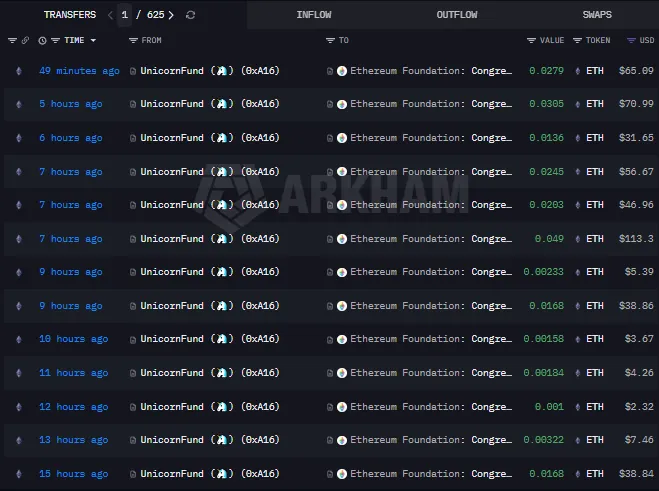
Task: Toggle TIME column sort arrow
Action: (93, 41)
